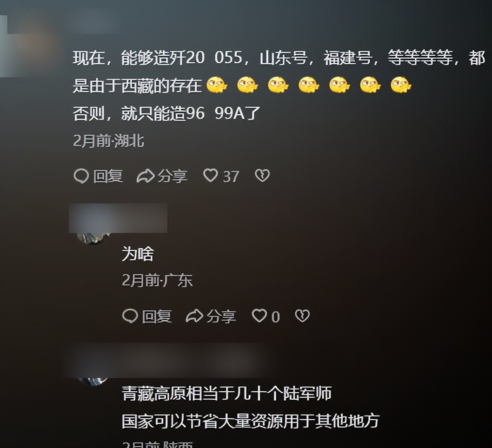The width and height of the screenshot is (492, 448).
Task: Click the broken heart under the 为啥 comment
Action: [x=302, y=316]
